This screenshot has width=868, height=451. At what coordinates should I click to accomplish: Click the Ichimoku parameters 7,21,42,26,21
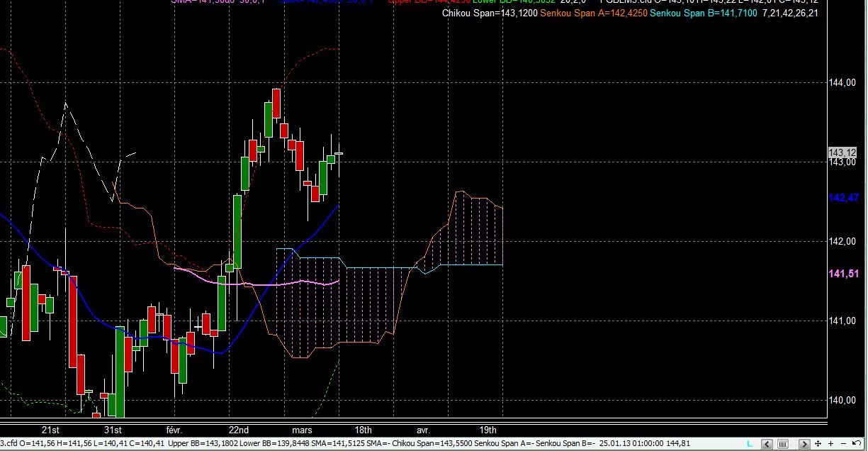pyautogui.click(x=790, y=13)
